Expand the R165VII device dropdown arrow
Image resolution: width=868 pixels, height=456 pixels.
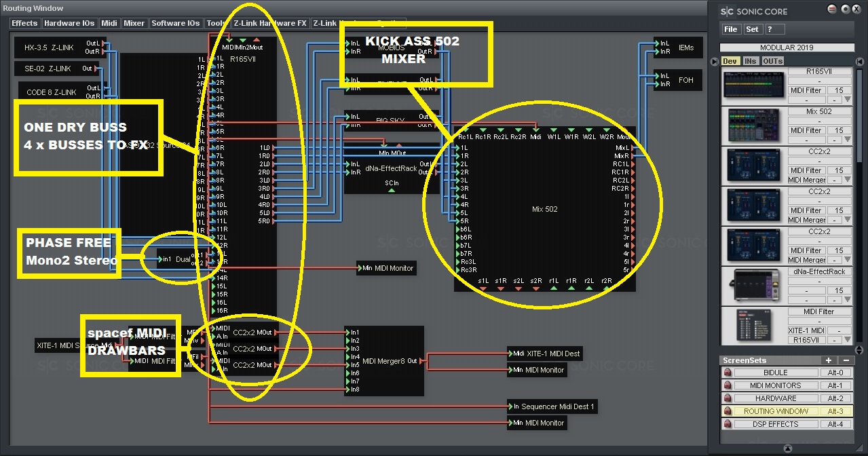click(x=846, y=100)
